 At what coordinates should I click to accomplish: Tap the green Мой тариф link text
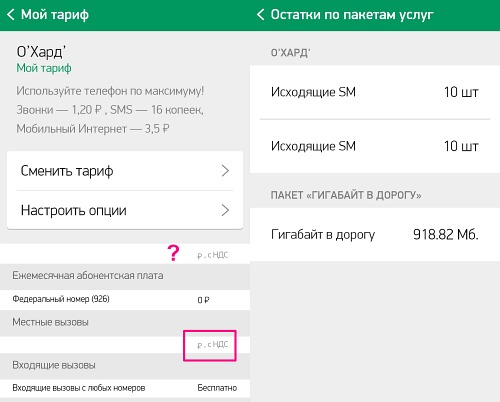(44, 68)
